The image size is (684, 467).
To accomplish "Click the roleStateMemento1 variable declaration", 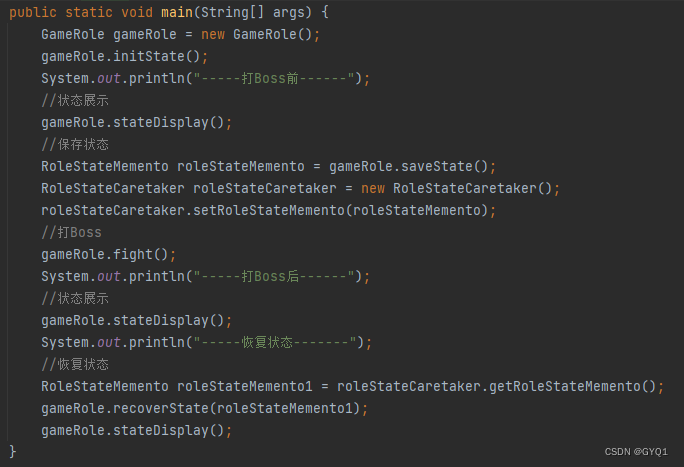I will (x=245, y=386).
